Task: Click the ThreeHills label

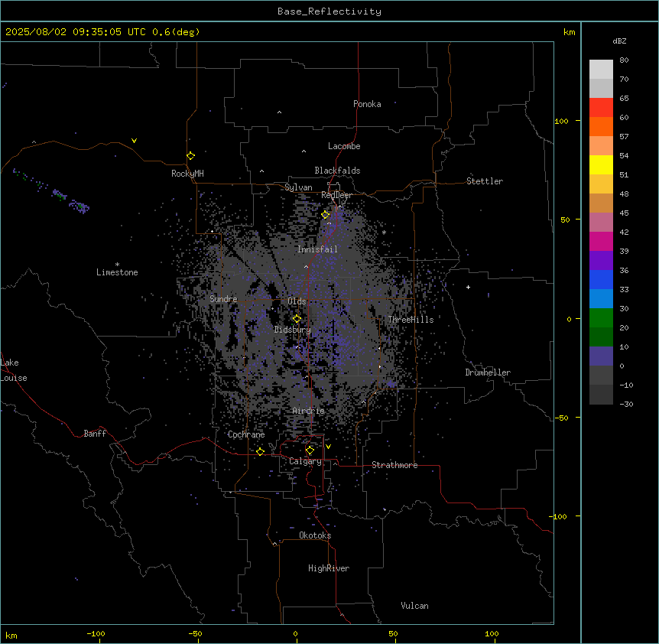Action: [411, 320]
